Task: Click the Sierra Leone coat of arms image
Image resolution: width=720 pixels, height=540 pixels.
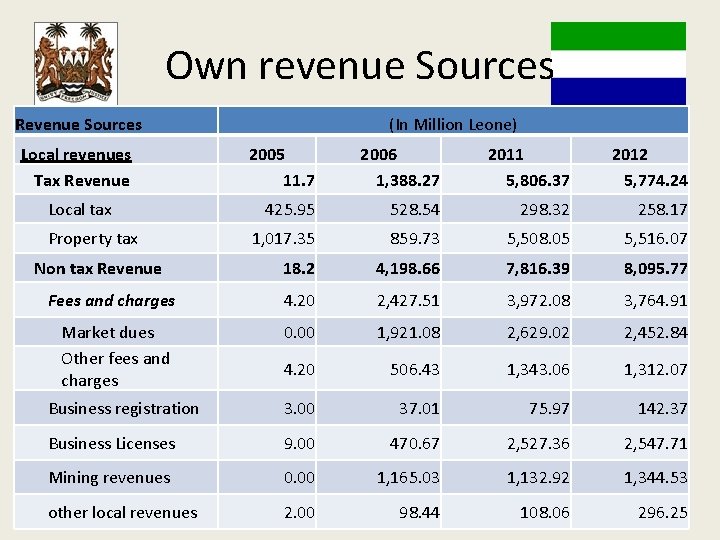Action: pyautogui.click(x=76, y=63)
